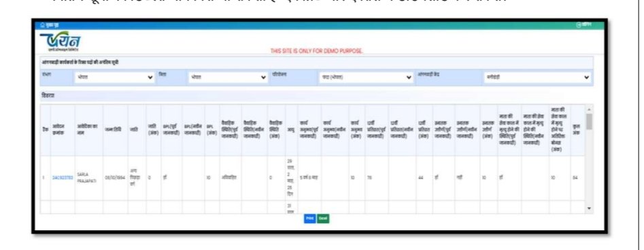Click the Chayan portal logo

61,41
